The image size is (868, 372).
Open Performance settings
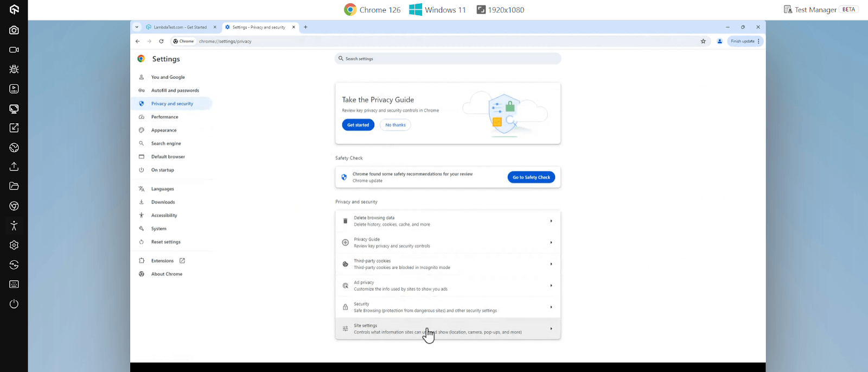165,117
